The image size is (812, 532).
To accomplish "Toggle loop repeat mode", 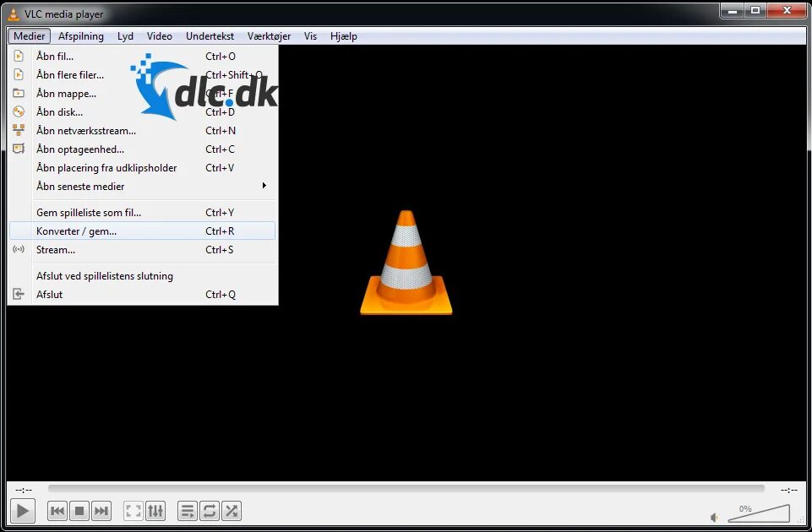I will click(x=210, y=511).
